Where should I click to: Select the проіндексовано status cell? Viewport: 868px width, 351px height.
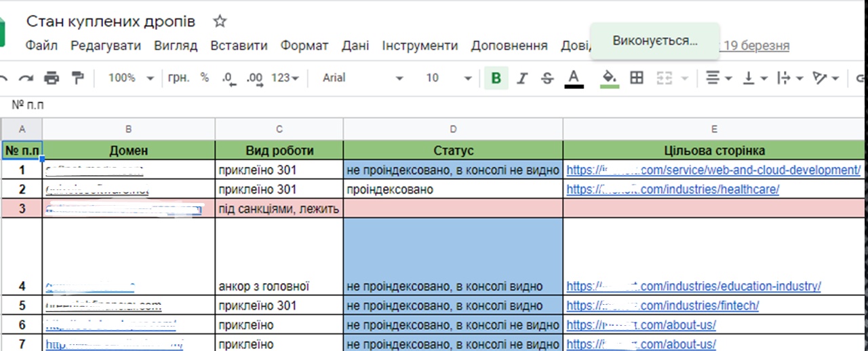pyautogui.click(x=453, y=189)
